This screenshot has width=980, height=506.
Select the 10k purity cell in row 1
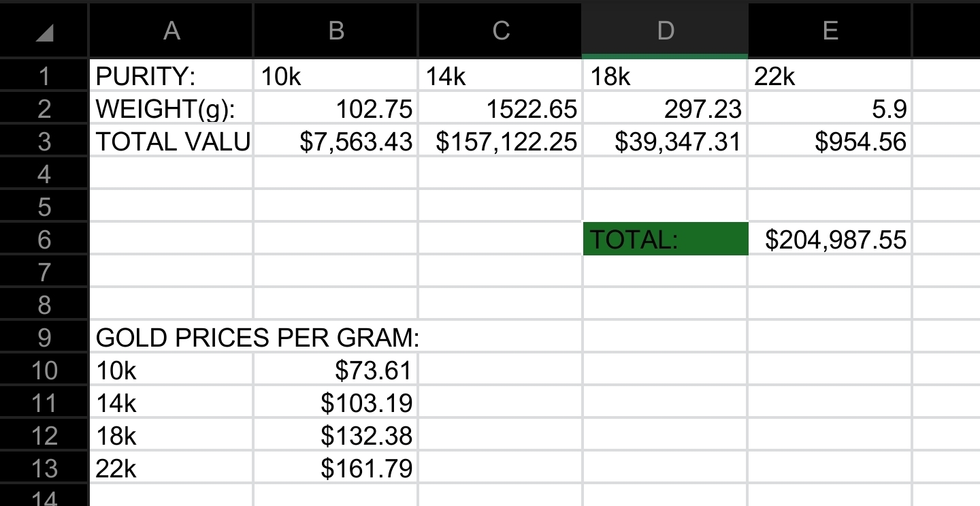click(336, 76)
